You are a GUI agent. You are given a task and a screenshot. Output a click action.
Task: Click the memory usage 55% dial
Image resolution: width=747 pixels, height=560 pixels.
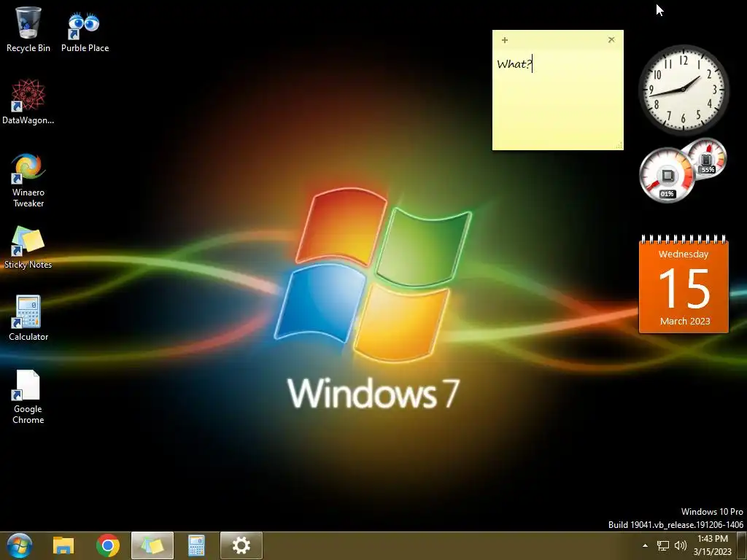[707, 157]
